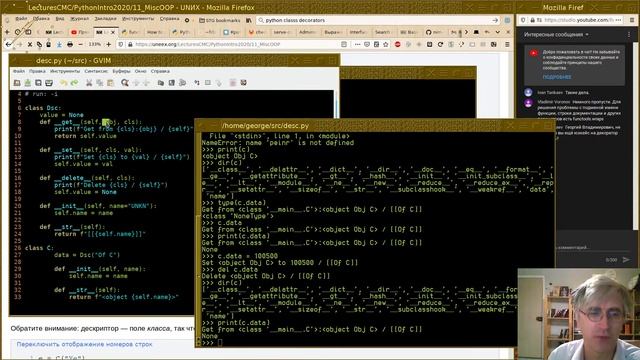Screen dimensions: 640x360
Task: Go back in Firefox navigation bar
Action: (x=9, y=44)
